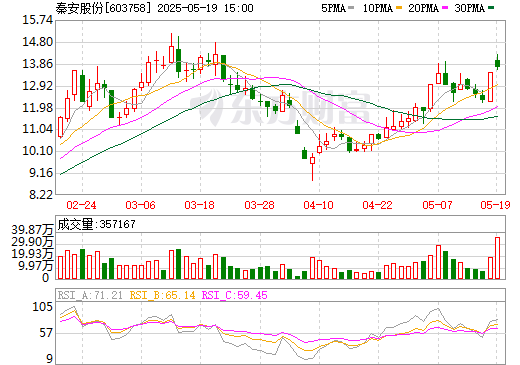Click the last tall red volume bar
Viewport: 520px width, 365px height.
point(498,258)
